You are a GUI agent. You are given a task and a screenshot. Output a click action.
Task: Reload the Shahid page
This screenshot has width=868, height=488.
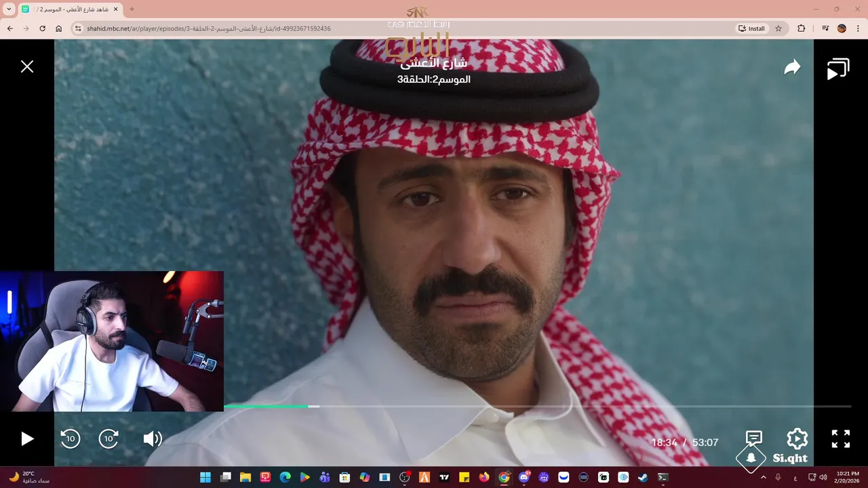[42, 28]
